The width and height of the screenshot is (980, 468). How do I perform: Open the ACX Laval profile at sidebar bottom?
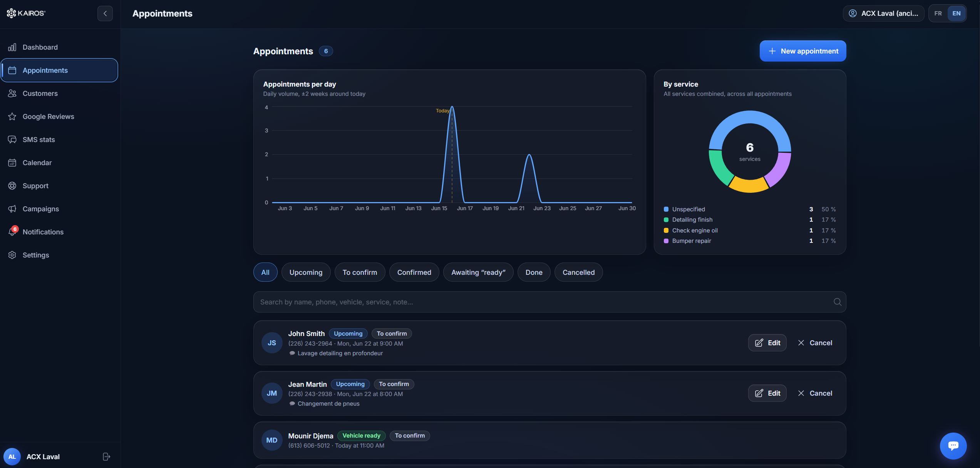click(x=43, y=457)
